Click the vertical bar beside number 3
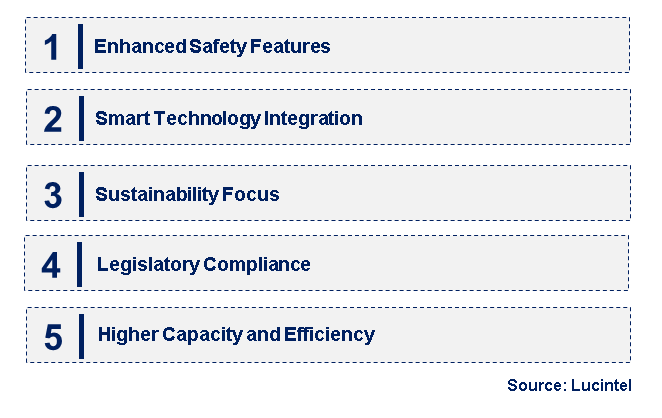The image size is (662, 418). click(x=81, y=194)
